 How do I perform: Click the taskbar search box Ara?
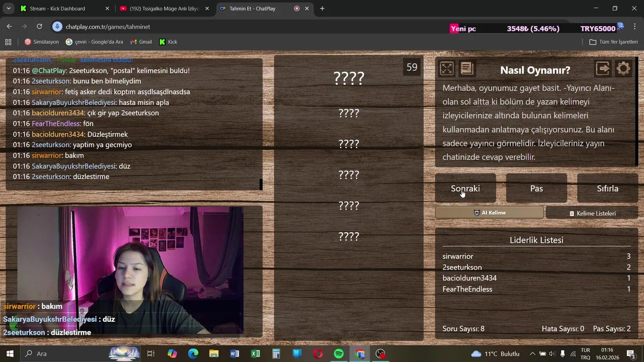[x=80, y=353]
